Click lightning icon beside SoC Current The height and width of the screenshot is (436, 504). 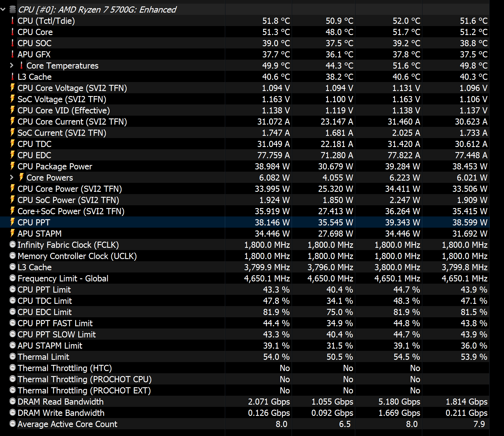point(12,132)
